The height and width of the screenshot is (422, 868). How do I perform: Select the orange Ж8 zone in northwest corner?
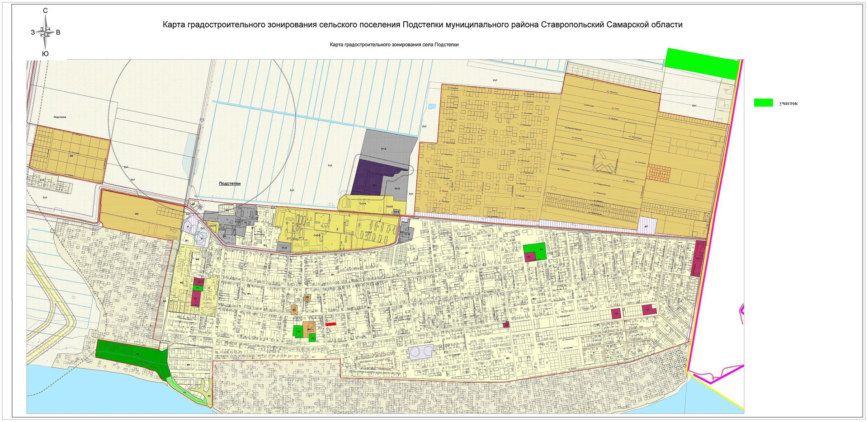click(x=70, y=155)
